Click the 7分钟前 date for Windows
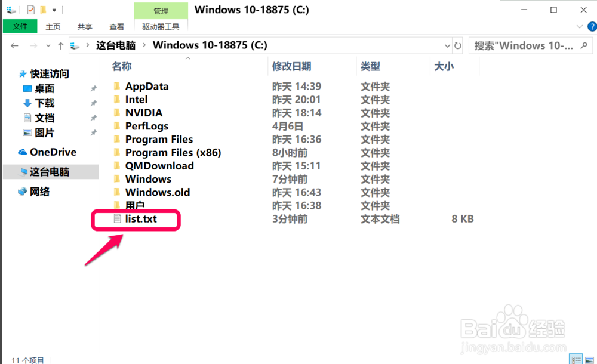The image size is (597, 364). [290, 180]
